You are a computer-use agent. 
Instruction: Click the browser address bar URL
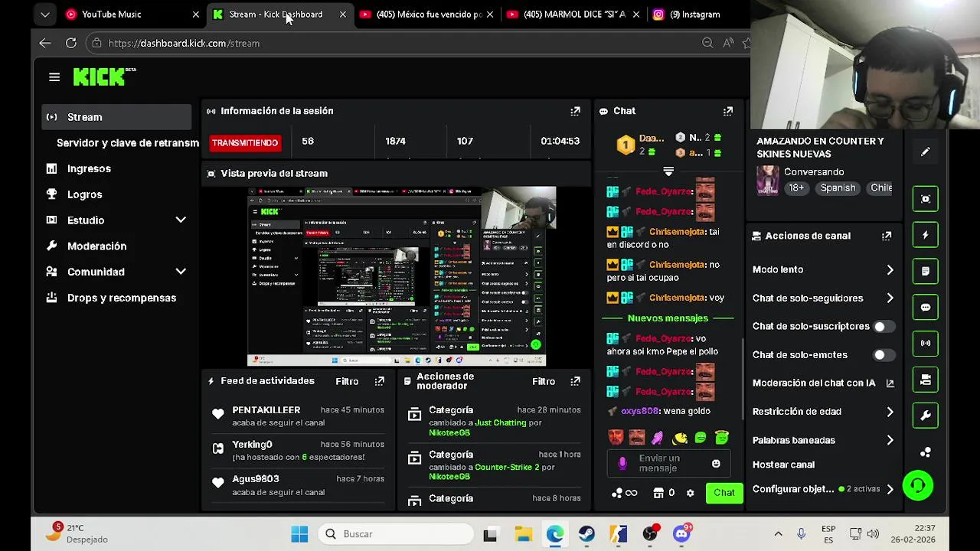[184, 44]
